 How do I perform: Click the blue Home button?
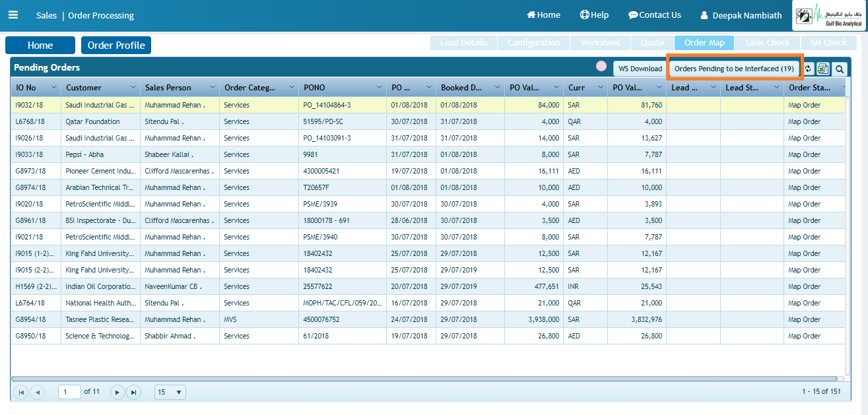point(40,46)
